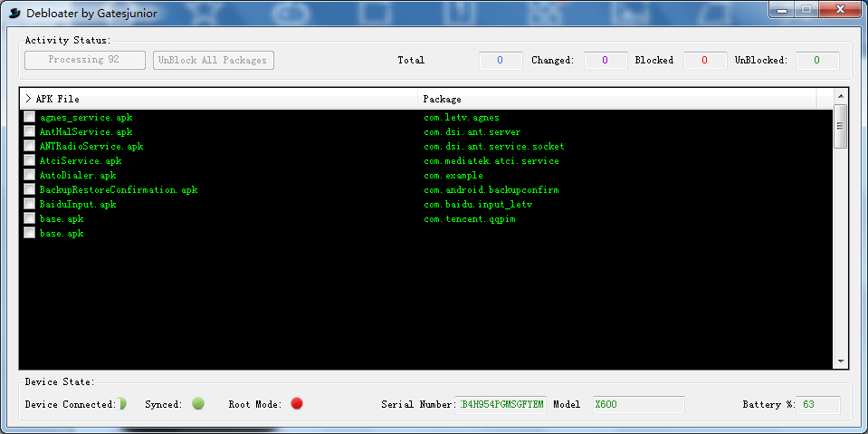868x434 pixels.
Task: Select the com.mediatek.atci.service package text
Action: [491, 160]
